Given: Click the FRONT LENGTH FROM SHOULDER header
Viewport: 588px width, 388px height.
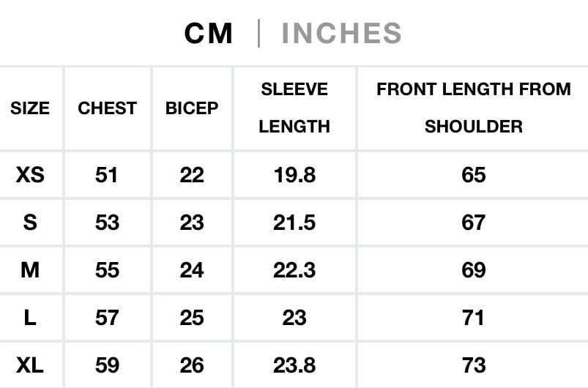Looking at the screenshot, I should (x=473, y=108).
